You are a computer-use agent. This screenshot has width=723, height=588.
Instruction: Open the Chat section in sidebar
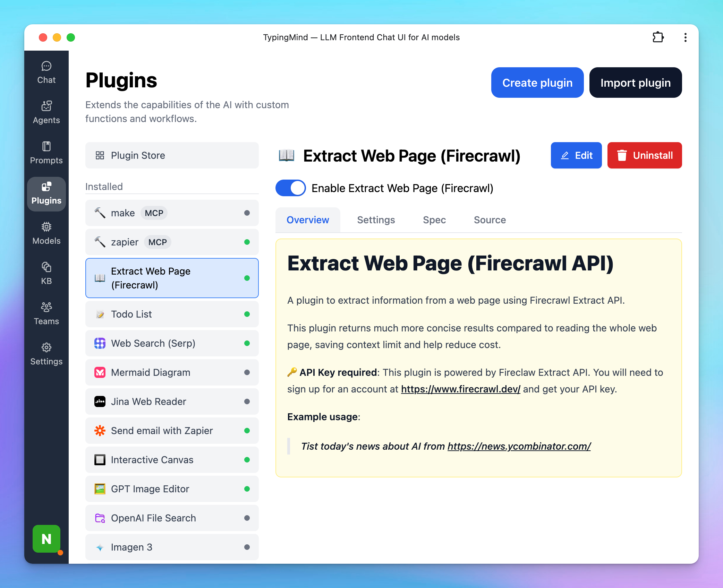(46, 72)
